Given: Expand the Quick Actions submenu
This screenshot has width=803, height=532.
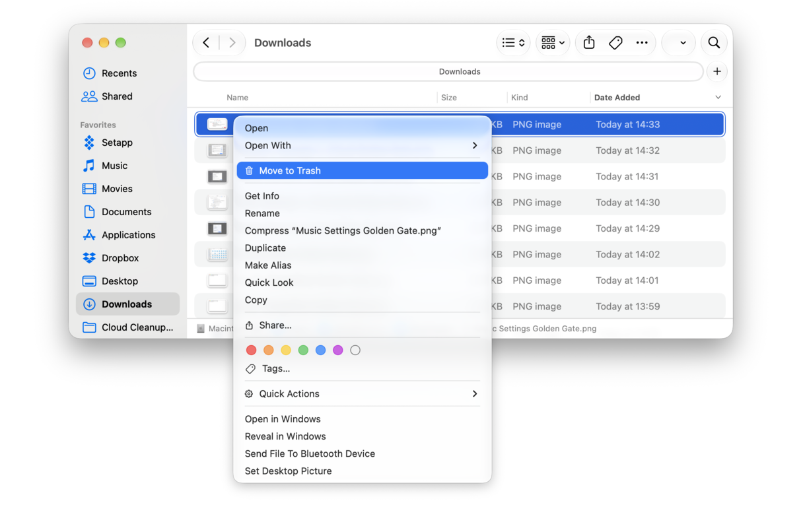Looking at the screenshot, I should [x=362, y=393].
